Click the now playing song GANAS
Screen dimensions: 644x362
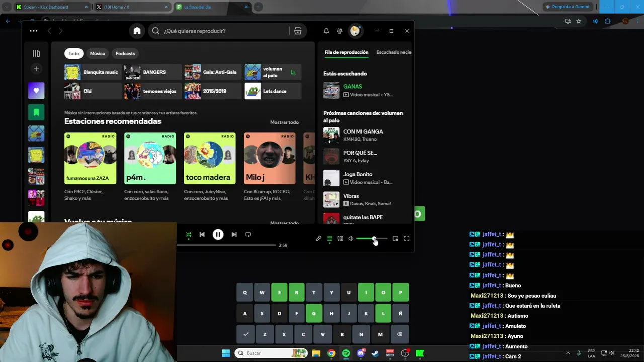352,86
